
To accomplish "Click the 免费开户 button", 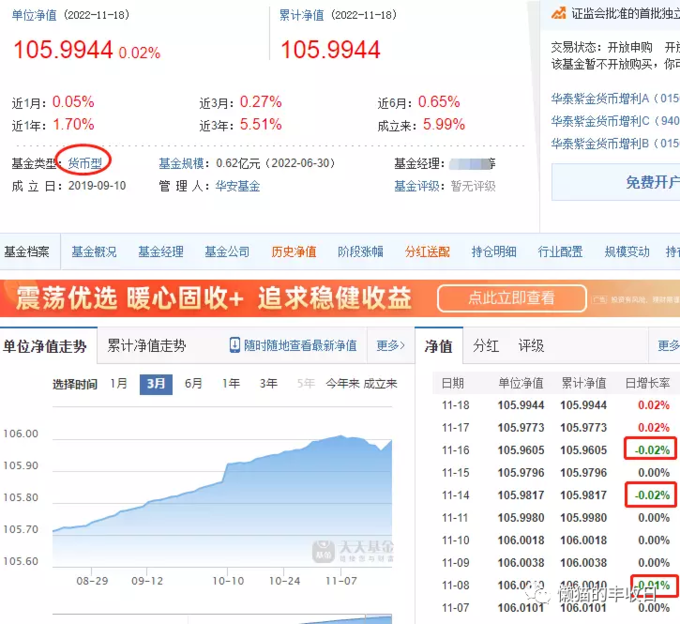I will point(615,182).
